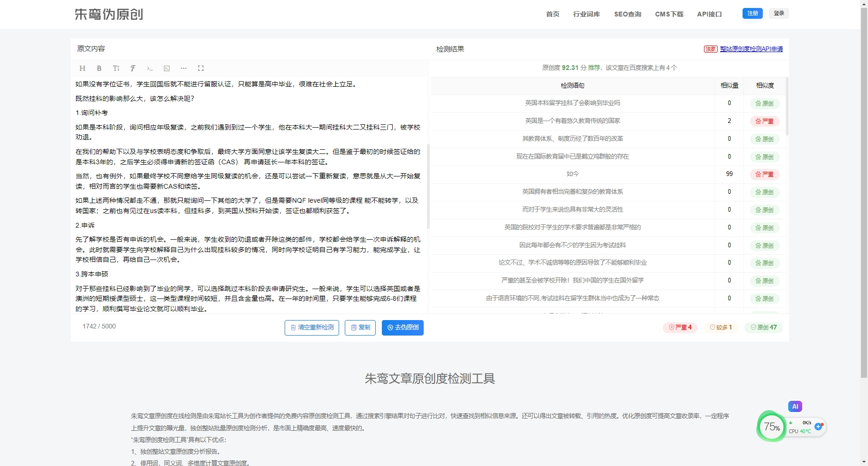The width and height of the screenshot is (868, 466).
Task: Click the blue plus on monitor widget
Action: [818, 427]
